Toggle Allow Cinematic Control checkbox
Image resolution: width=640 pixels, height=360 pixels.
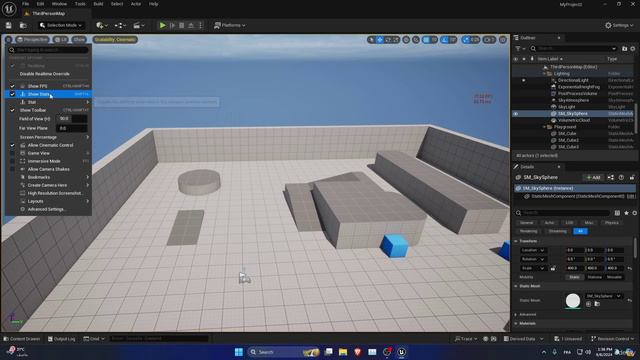tap(12, 145)
